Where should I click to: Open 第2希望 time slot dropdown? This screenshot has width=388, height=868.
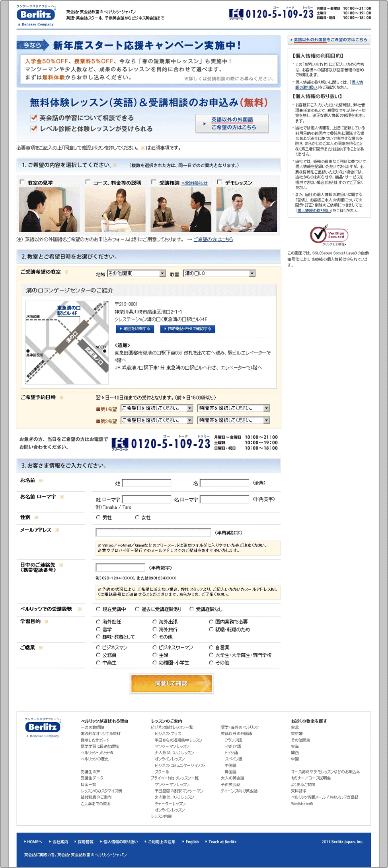point(234,420)
